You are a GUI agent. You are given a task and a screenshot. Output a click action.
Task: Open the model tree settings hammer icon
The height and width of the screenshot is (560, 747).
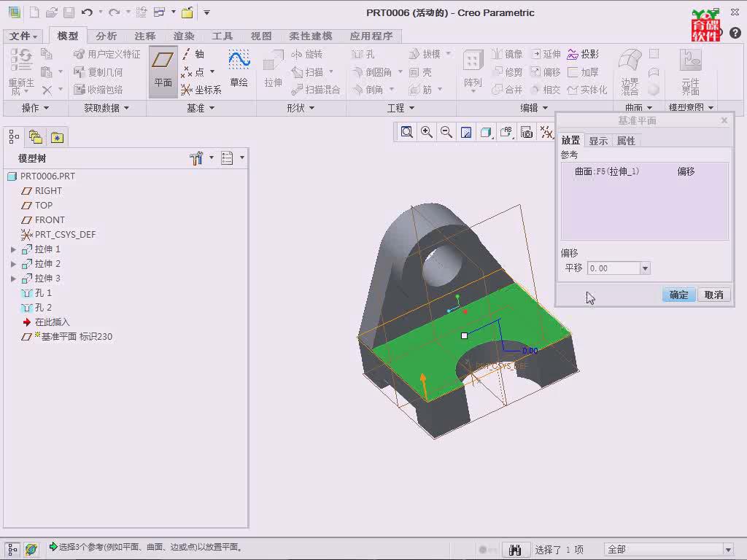click(x=196, y=158)
